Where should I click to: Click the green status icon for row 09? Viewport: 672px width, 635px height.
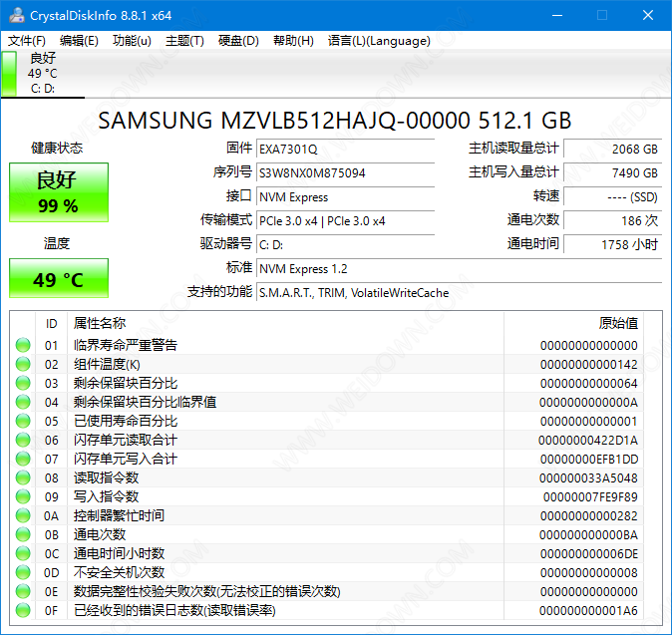coord(23,496)
